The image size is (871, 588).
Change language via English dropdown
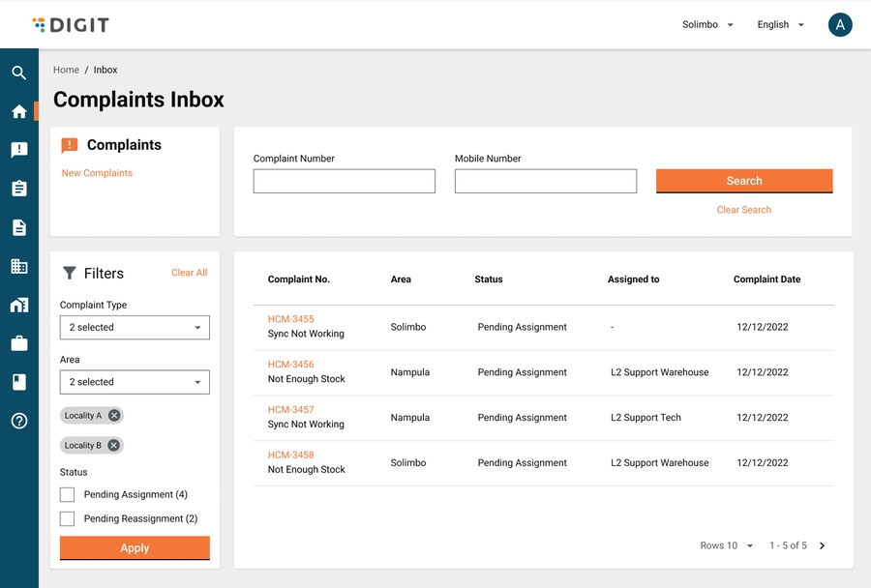(780, 25)
